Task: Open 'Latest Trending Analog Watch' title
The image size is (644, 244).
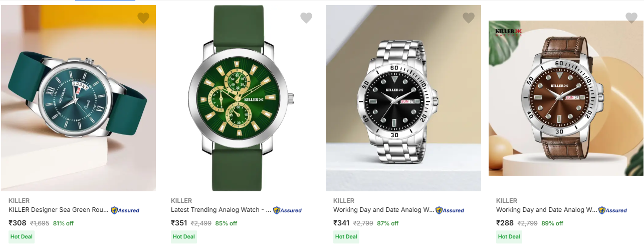Action: click(221, 210)
